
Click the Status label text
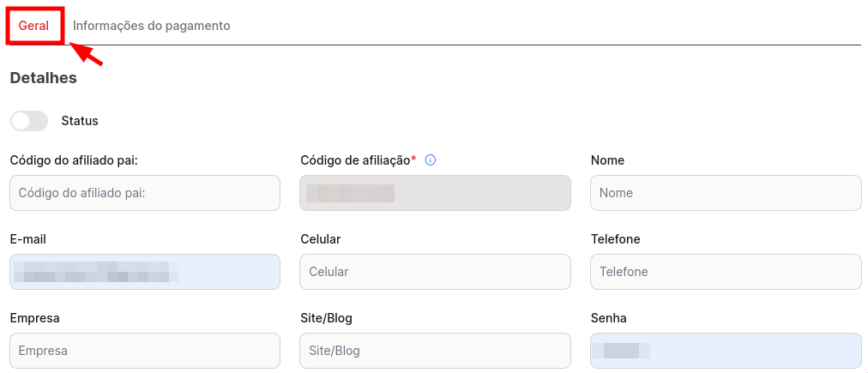click(80, 121)
